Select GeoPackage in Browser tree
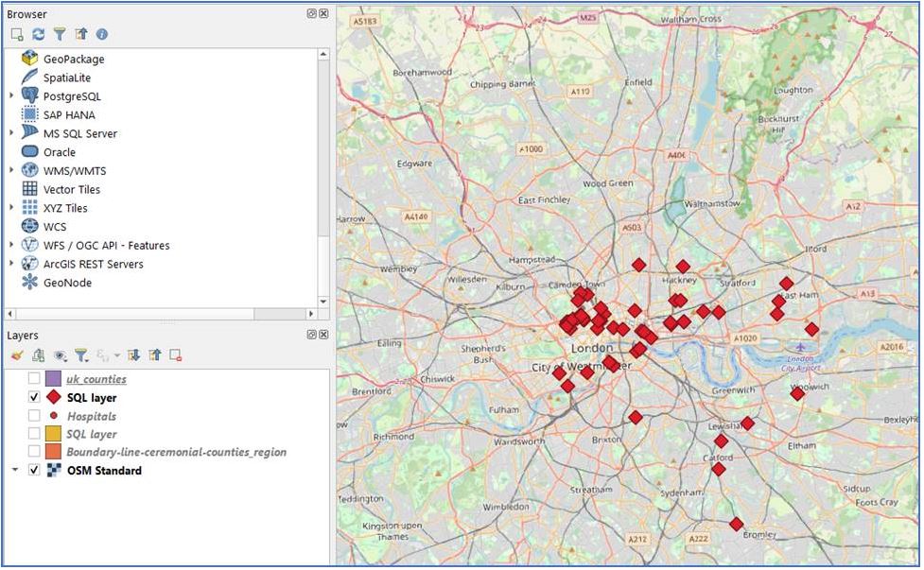This screenshot has height=570, width=924. (x=74, y=59)
